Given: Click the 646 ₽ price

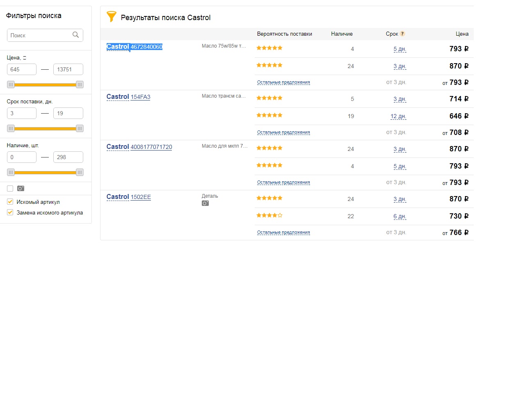Looking at the screenshot, I should 459,116.
